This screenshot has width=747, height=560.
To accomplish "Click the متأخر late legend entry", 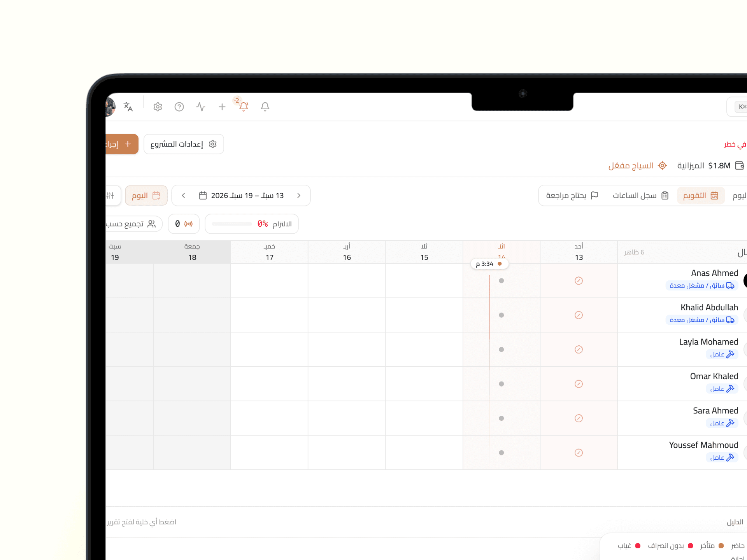I will [712, 546].
